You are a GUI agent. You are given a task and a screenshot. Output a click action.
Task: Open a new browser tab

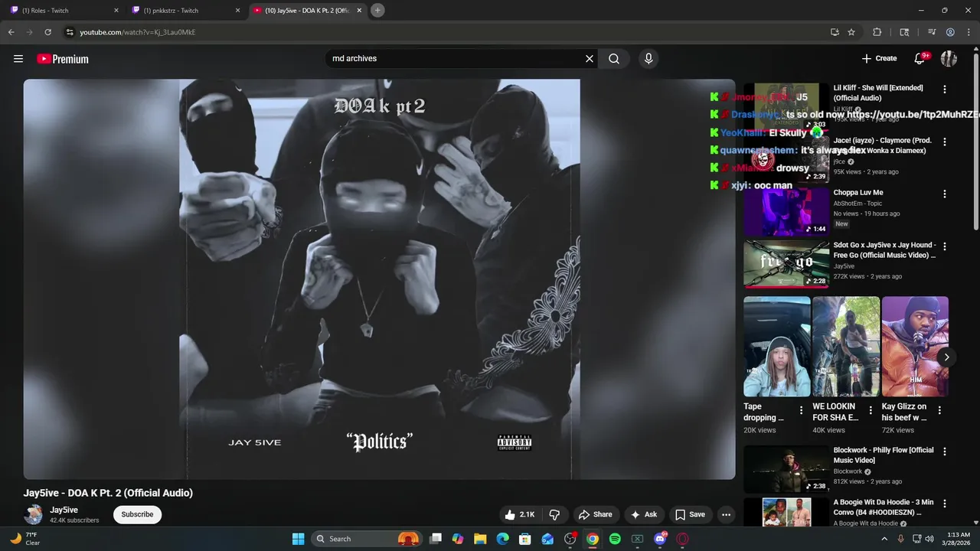pyautogui.click(x=377, y=11)
